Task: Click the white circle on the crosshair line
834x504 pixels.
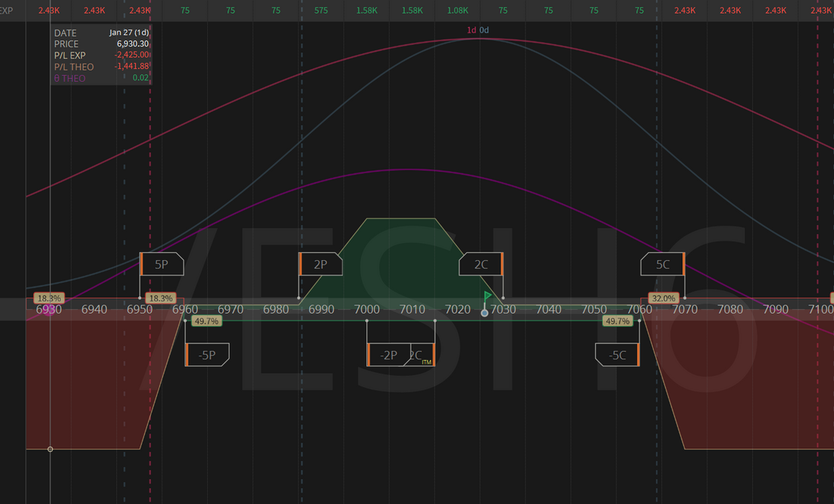Action: point(50,449)
